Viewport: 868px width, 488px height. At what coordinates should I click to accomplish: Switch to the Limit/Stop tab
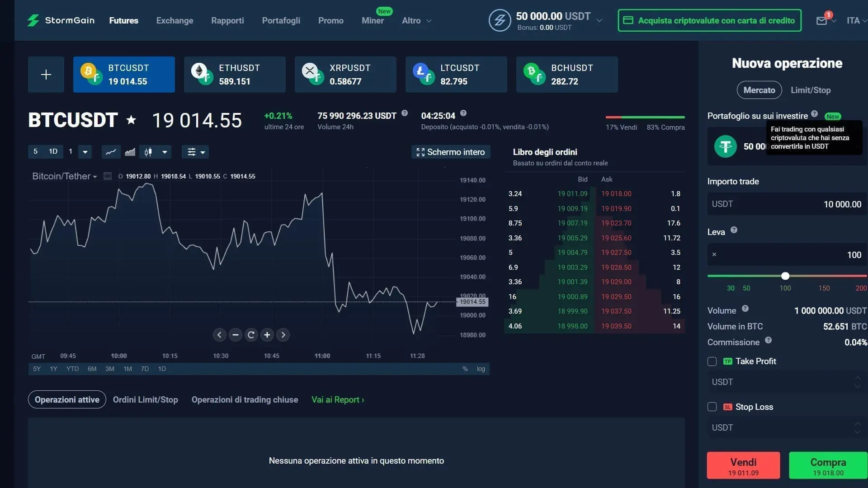click(x=811, y=90)
